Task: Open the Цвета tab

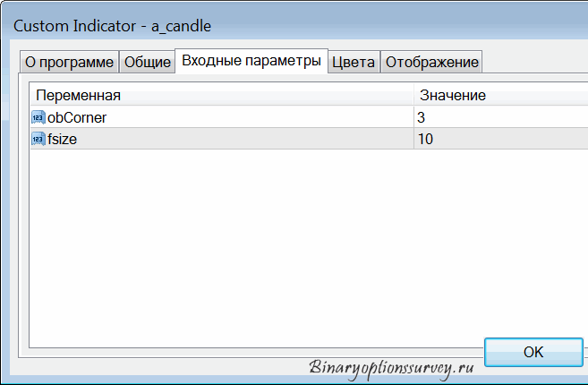Action: point(354,62)
